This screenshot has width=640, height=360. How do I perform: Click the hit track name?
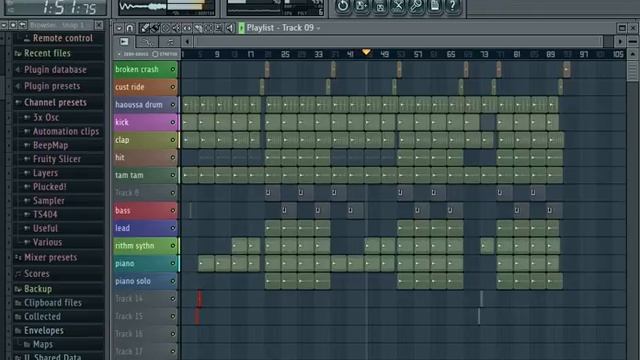point(120,158)
